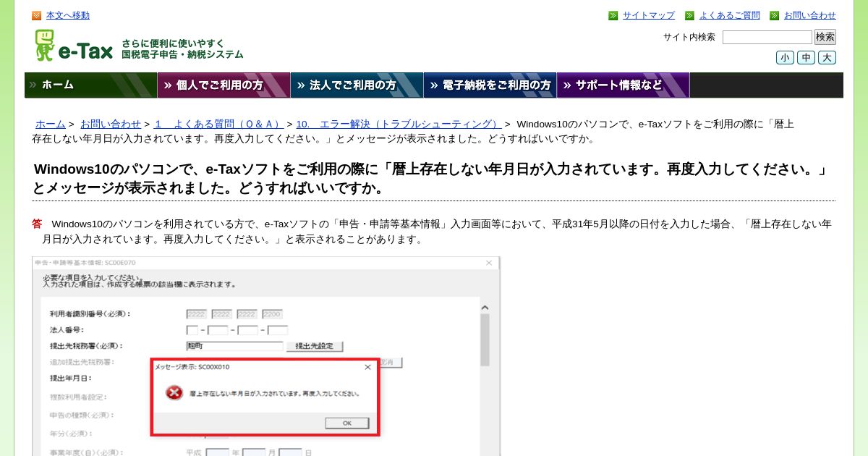Click the サイト内検索 label
The image size is (868, 456).
tap(689, 37)
